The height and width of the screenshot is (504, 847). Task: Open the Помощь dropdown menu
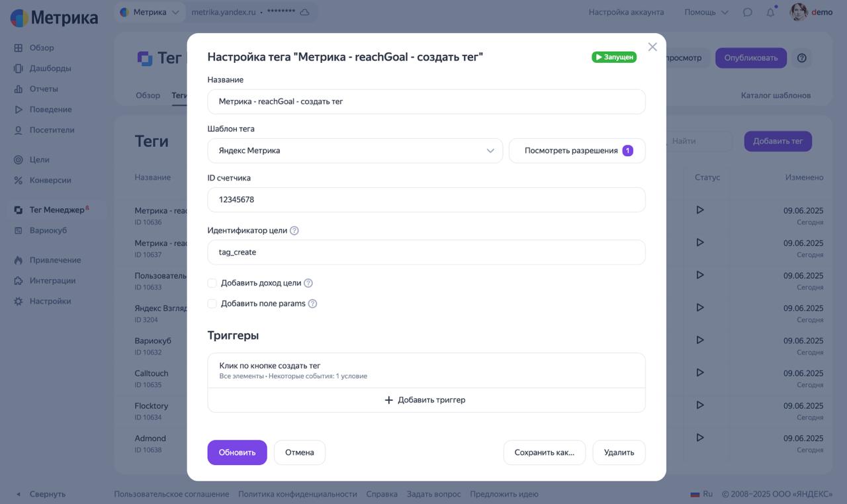click(706, 12)
